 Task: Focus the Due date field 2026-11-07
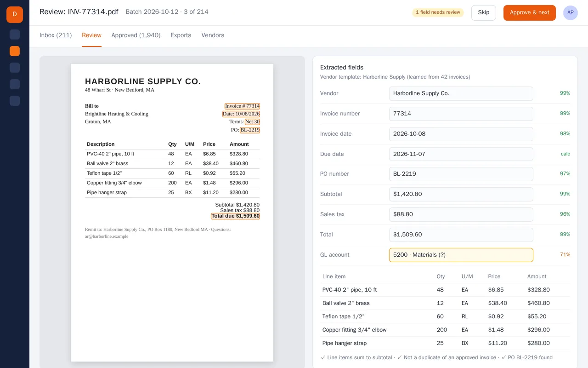point(461,154)
